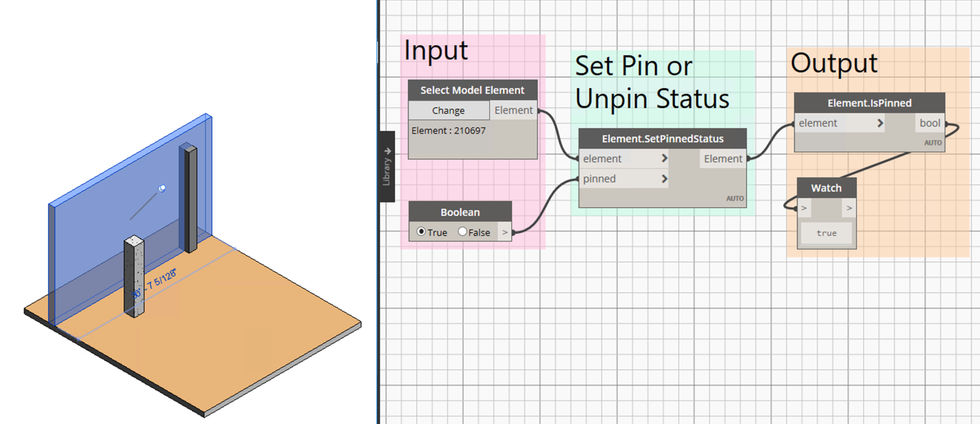Expand the element chevron on Element.IsPinned
The height and width of the screenshot is (424, 980).
[x=879, y=122]
